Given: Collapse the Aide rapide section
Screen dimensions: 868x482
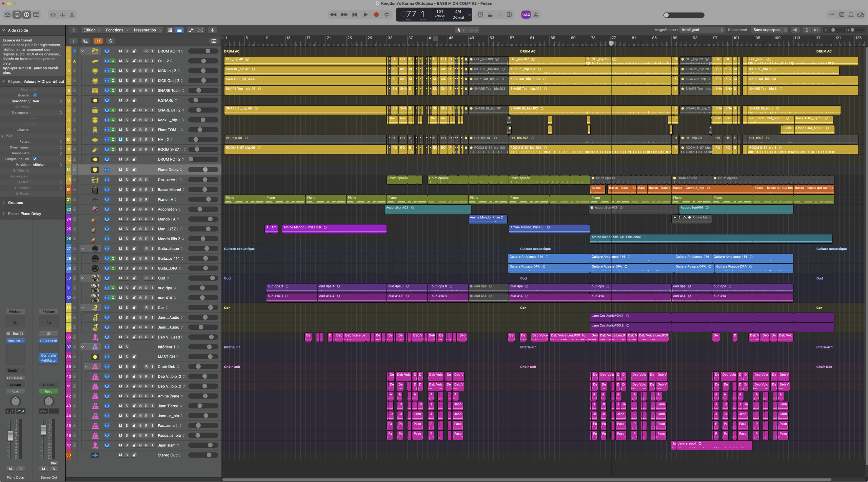Looking at the screenshot, I should [3, 30].
